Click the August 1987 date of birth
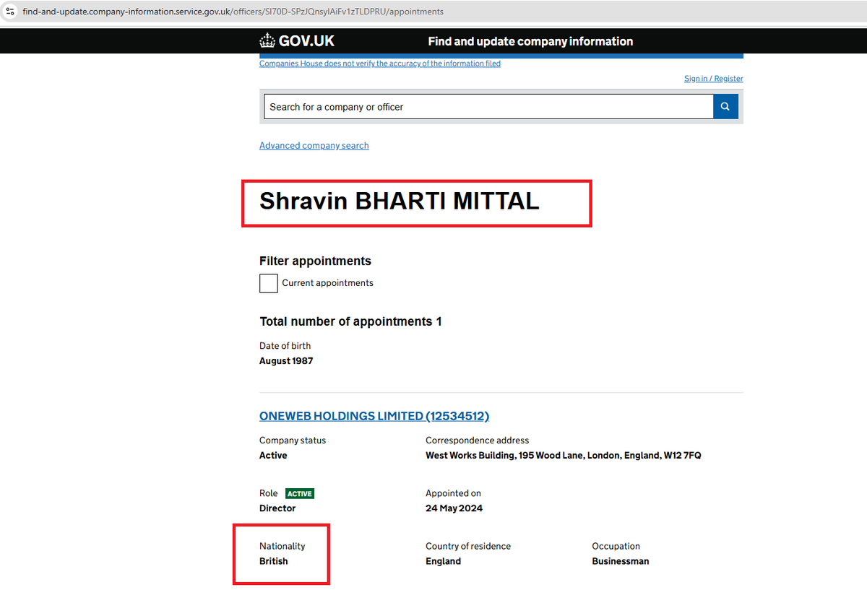 pos(286,360)
